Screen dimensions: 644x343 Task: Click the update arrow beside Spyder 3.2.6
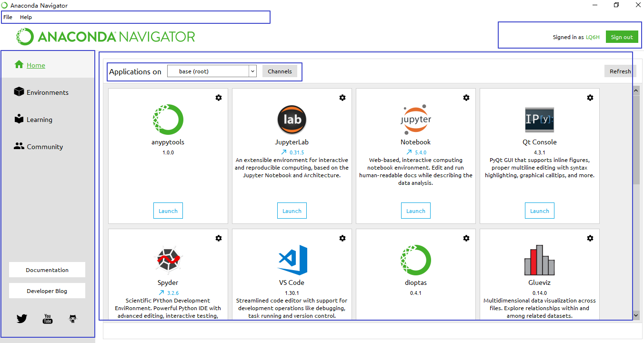coord(161,293)
